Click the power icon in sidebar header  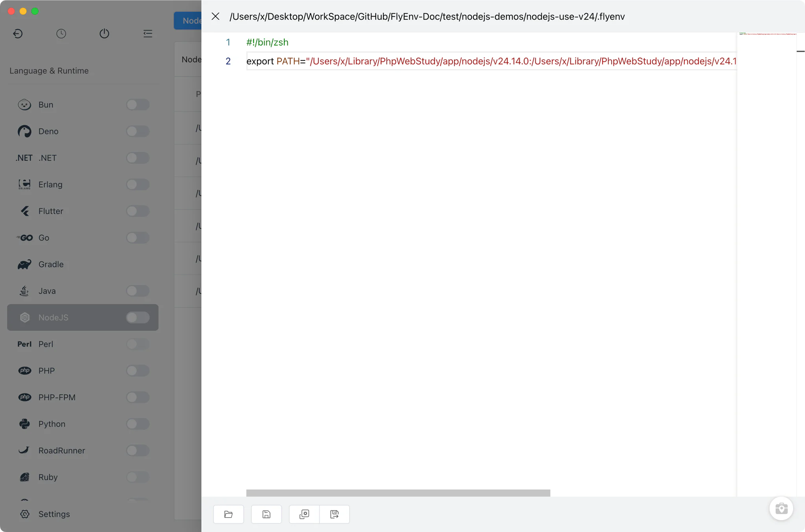pos(104,34)
